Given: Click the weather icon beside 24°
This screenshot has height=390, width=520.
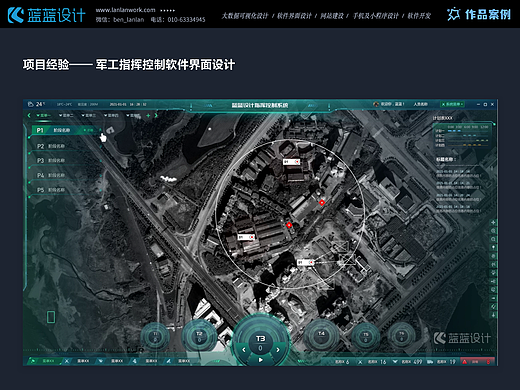Looking at the screenshot, I should (x=31, y=104).
